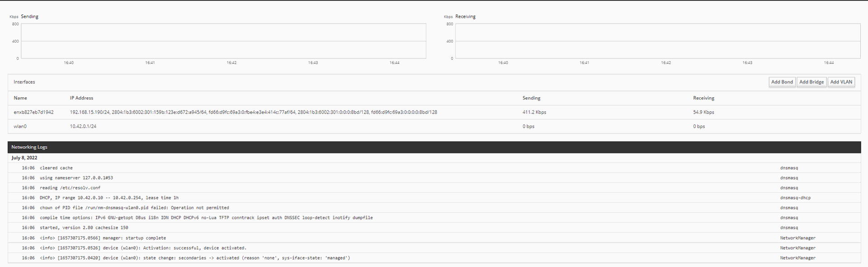The image size is (868, 267).
Task: Select the 'reading /etc/resolv.conf' log entry
Action: point(70,188)
